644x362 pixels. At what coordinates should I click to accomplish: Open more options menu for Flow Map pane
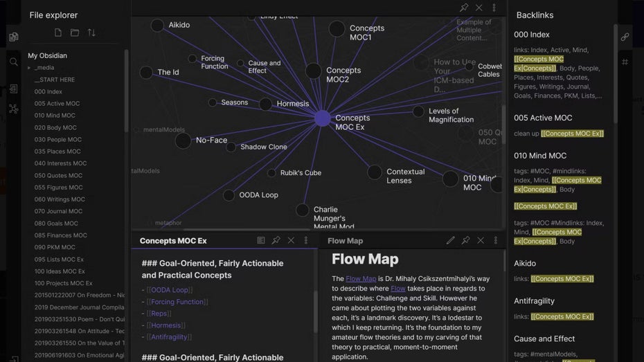click(x=495, y=240)
